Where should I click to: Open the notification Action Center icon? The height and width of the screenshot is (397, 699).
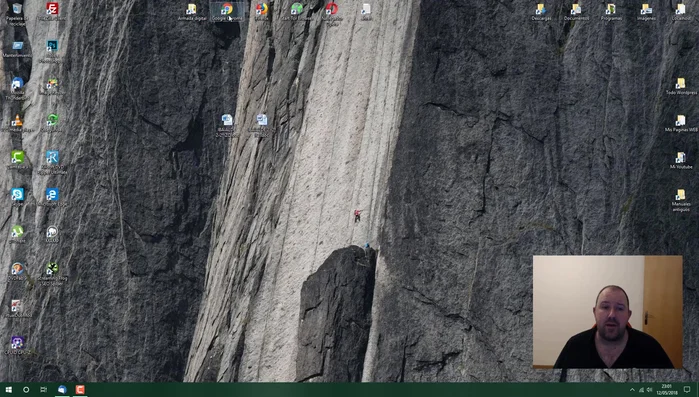click(x=687, y=390)
